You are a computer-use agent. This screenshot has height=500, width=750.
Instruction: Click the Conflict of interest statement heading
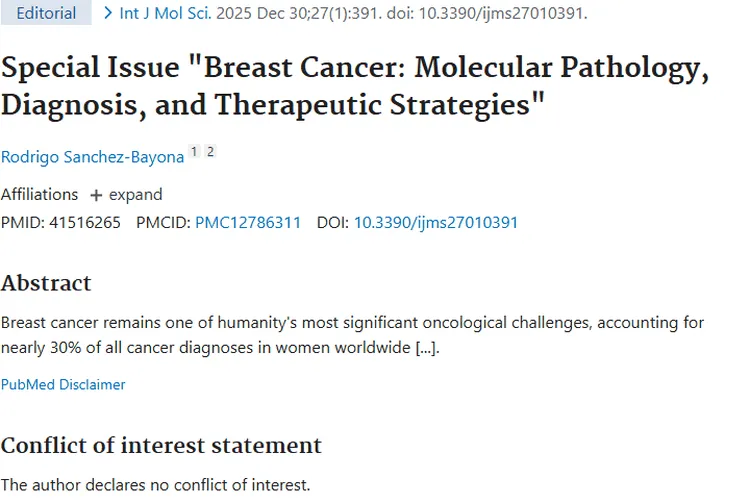point(161,445)
